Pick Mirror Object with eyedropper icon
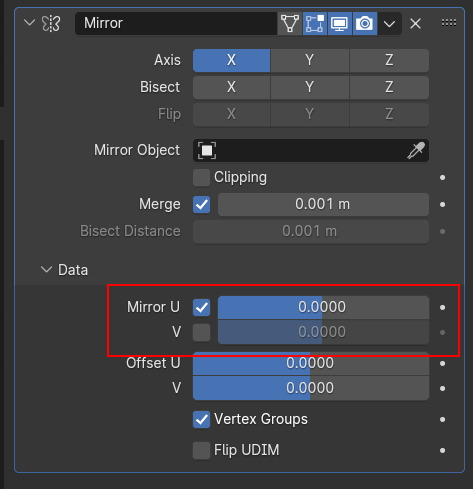473x489 pixels. [416, 150]
